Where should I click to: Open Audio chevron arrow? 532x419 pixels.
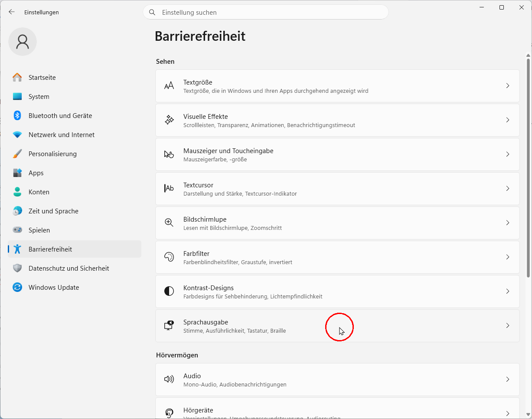(508, 380)
